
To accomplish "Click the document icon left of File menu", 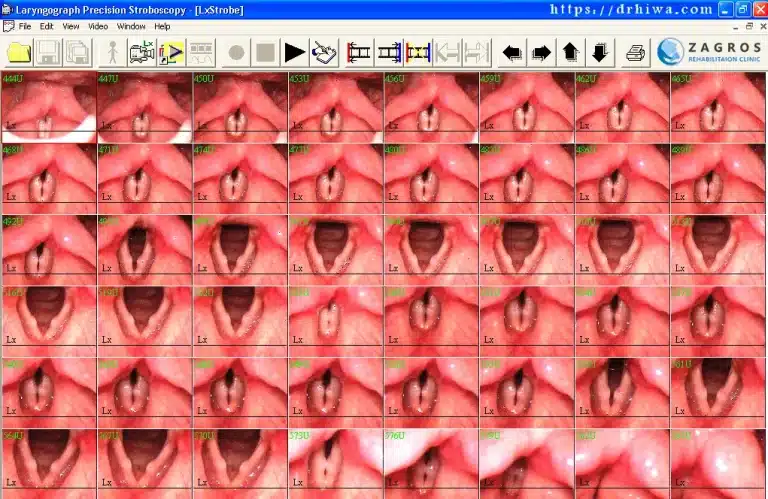I will 8,26.
